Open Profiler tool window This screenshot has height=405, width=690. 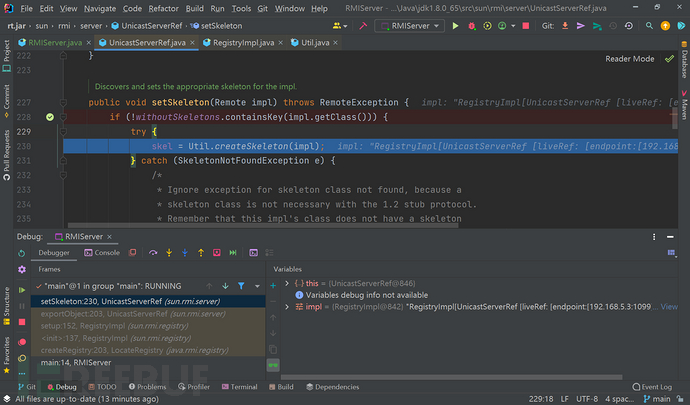coord(194,387)
